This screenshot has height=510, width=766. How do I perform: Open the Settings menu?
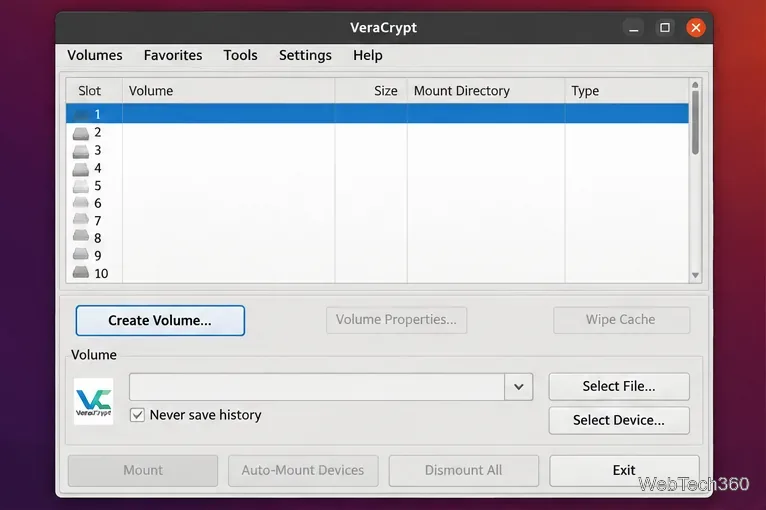[x=305, y=55]
